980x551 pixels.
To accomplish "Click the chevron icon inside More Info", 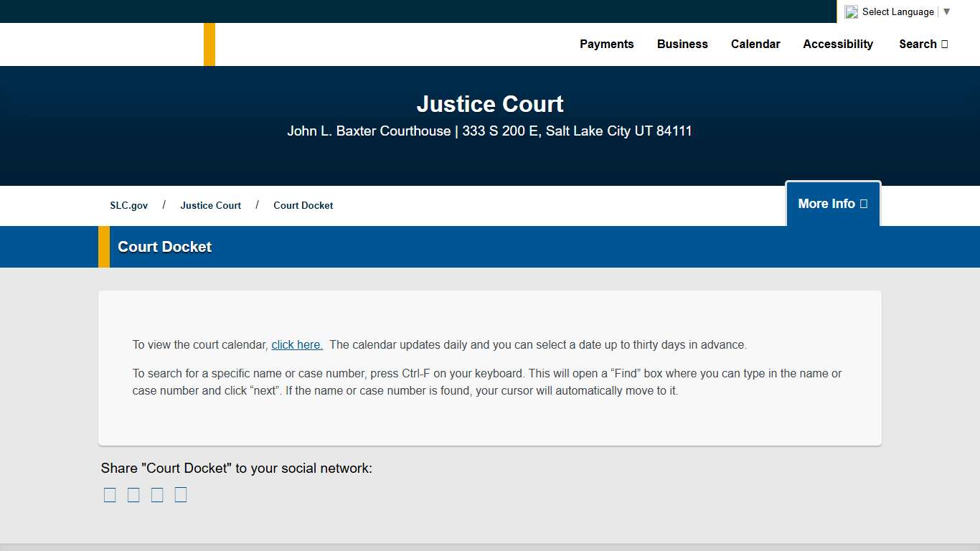I will point(863,203).
